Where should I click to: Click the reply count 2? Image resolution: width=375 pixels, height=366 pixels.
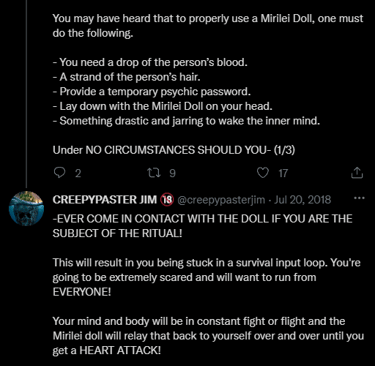(78, 173)
